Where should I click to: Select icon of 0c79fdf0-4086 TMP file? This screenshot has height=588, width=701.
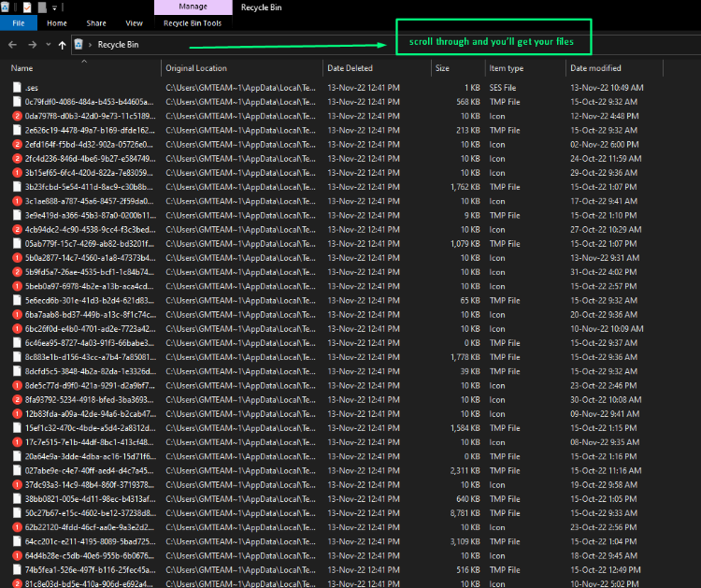tap(17, 102)
